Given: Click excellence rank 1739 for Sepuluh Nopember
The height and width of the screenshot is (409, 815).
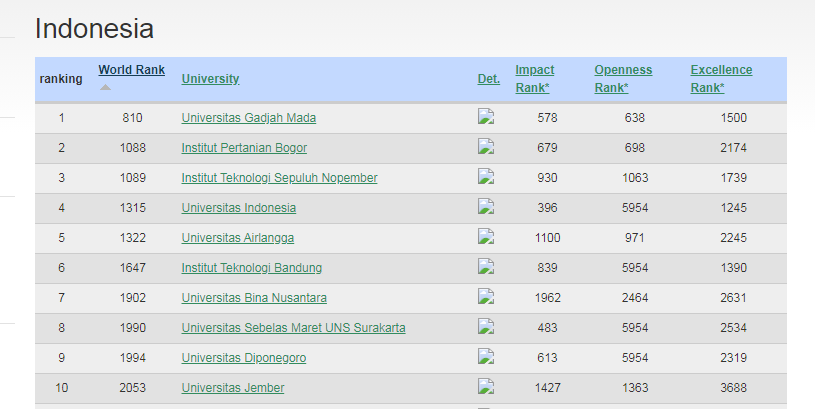Looking at the screenshot, I should click(733, 178).
